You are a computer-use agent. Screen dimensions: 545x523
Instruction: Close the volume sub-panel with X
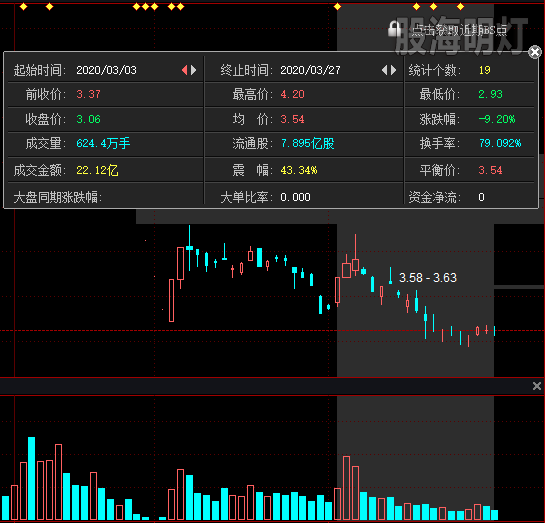click(x=537, y=386)
